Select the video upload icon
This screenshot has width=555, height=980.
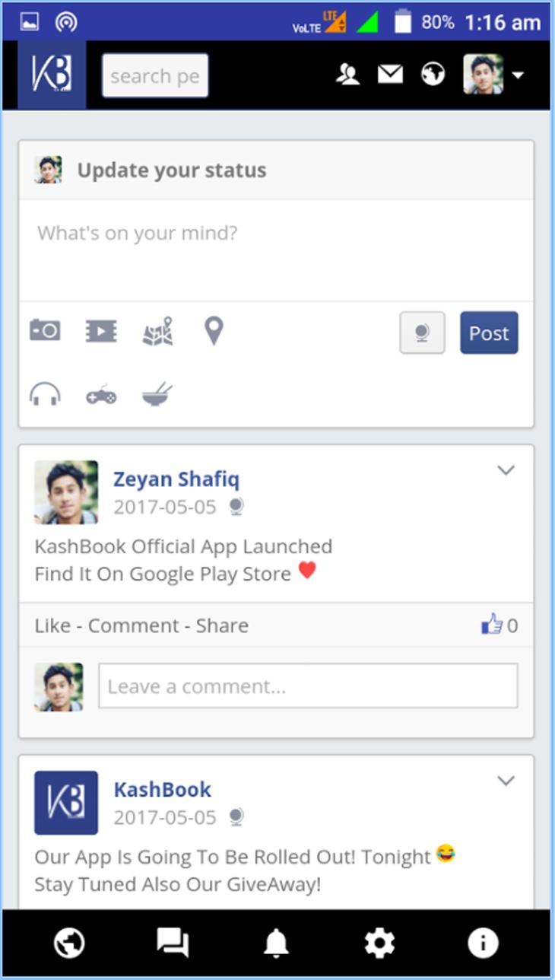[x=101, y=331]
